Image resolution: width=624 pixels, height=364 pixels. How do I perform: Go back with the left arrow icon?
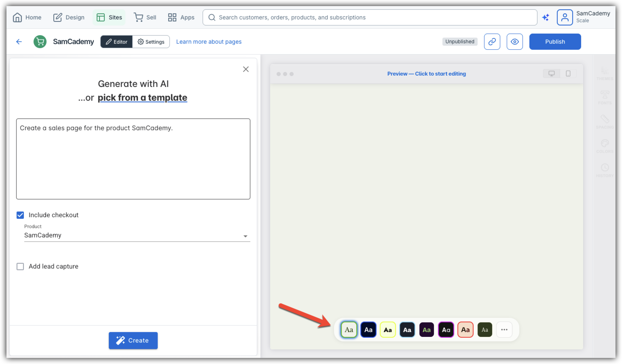19,42
